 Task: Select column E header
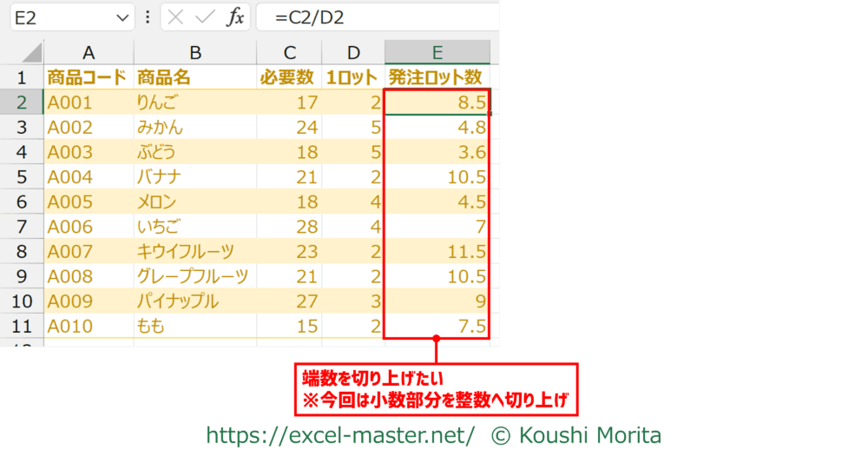point(437,52)
